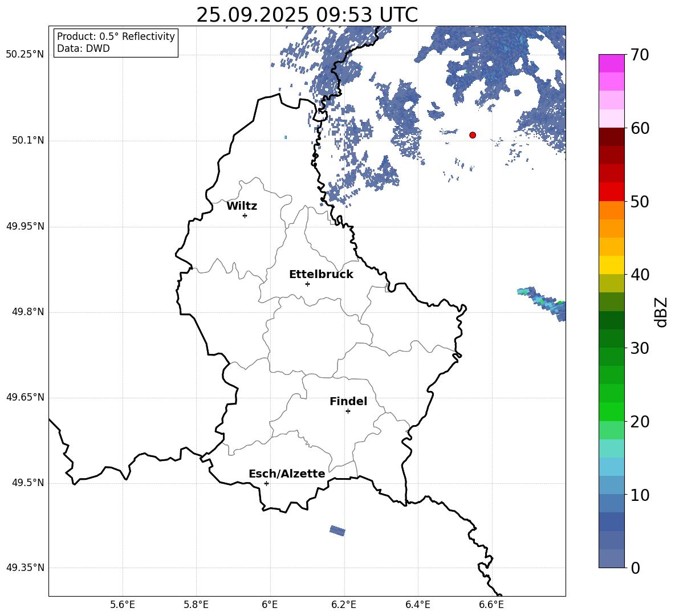
Task: Click the 5.8°E longitude label
Action: tap(196, 605)
